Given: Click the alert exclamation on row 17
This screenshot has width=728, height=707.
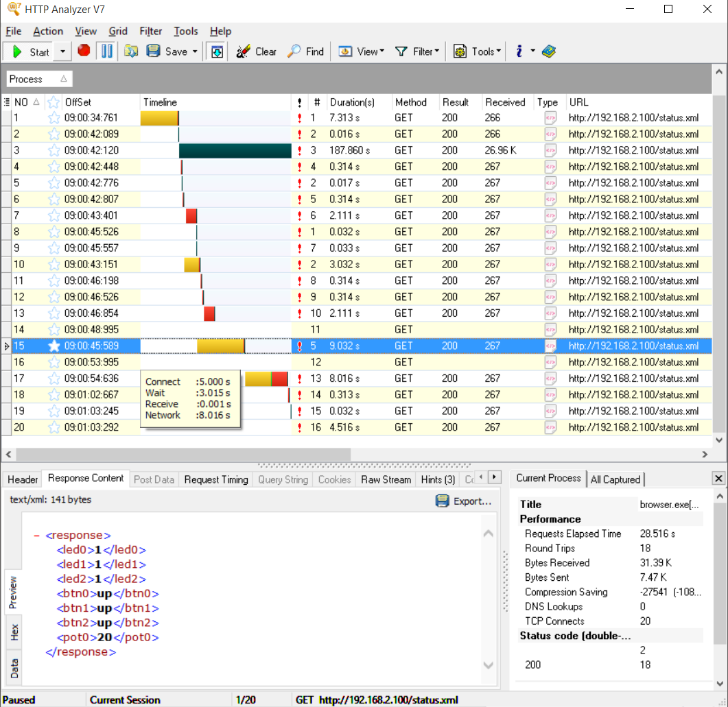Looking at the screenshot, I should click(299, 379).
